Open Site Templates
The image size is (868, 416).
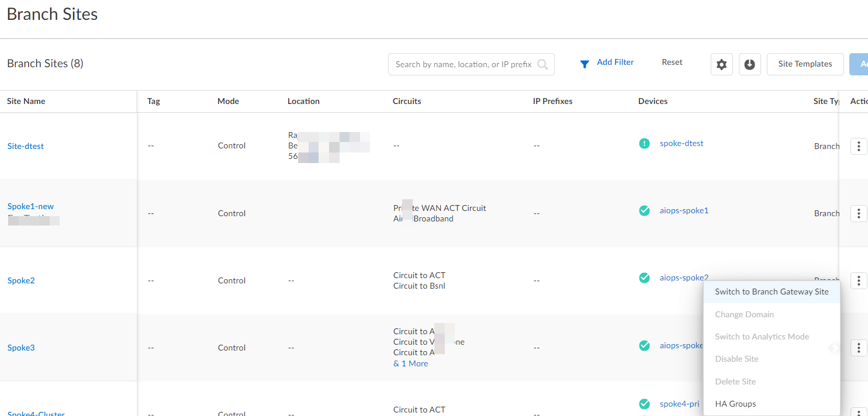coord(805,64)
